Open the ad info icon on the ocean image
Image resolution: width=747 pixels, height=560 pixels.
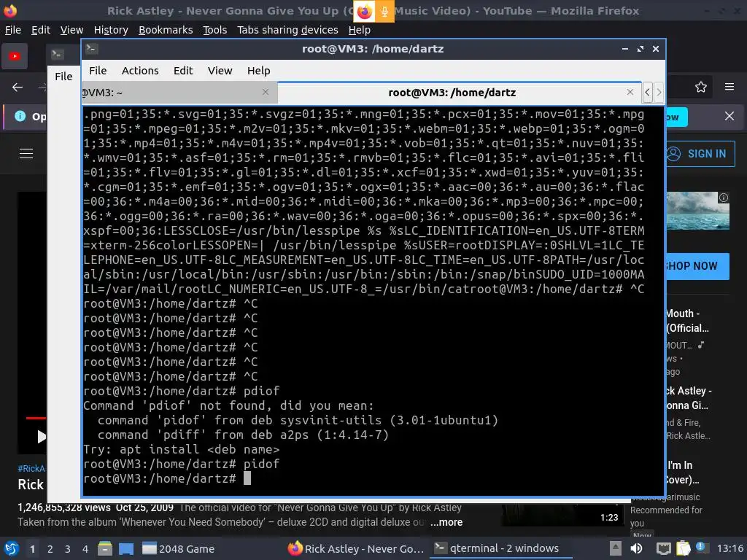724,197
